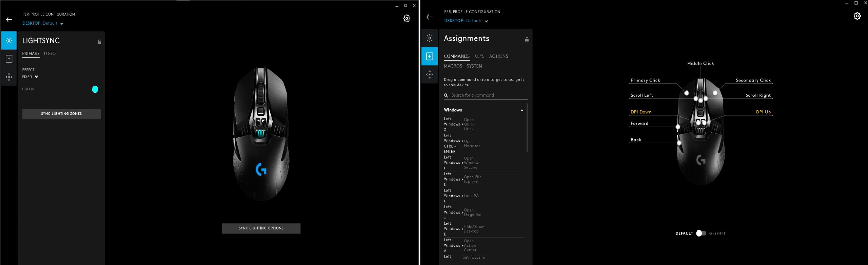The image size is (868, 265).
Task: Open the EFFECT dropdown showing FIXED
Action: click(30, 77)
